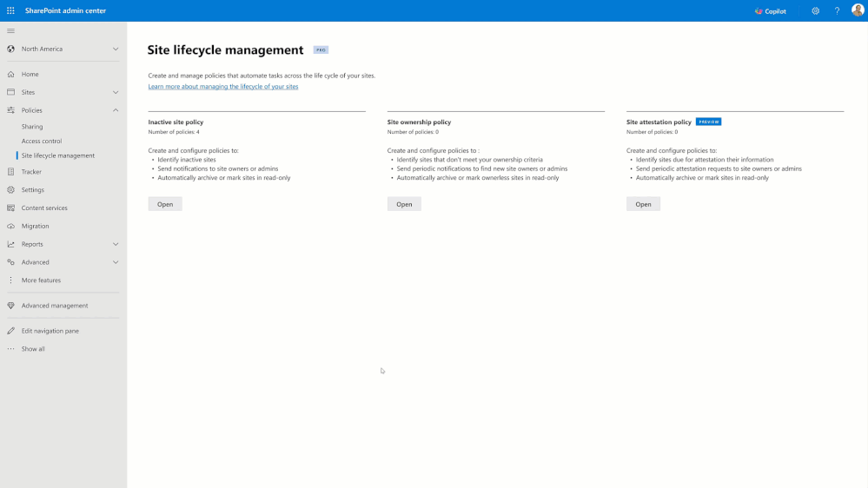Collapse the Policies section chevron

click(x=116, y=110)
